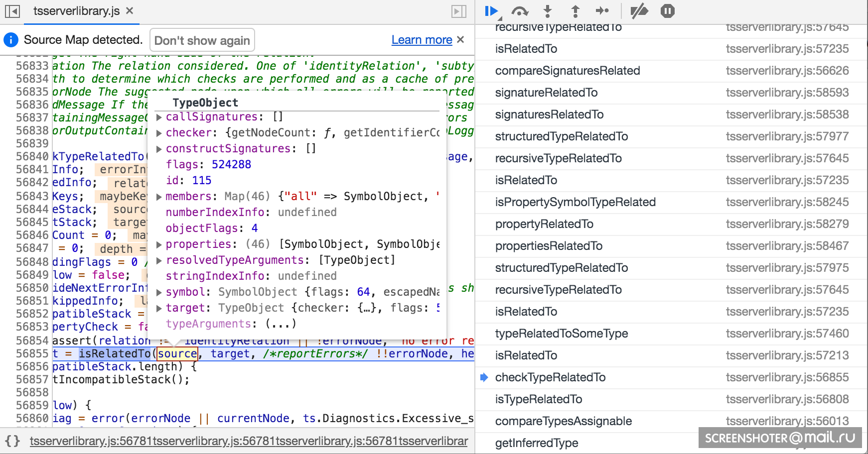Dismiss the Source Map detected banner
Image resolution: width=868 pixels, height=454 pixels.
[x=460, y=40]
